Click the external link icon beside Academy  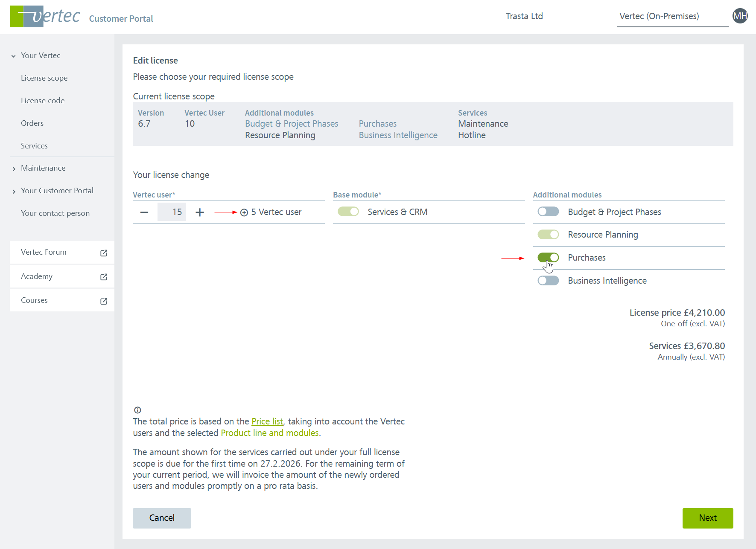click(x=104, y=277)
